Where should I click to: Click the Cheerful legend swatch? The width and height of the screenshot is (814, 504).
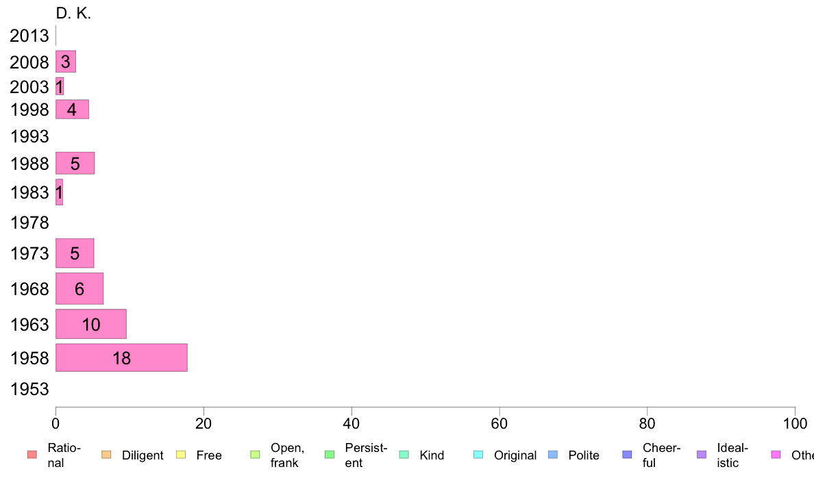(x=627, y=455)
